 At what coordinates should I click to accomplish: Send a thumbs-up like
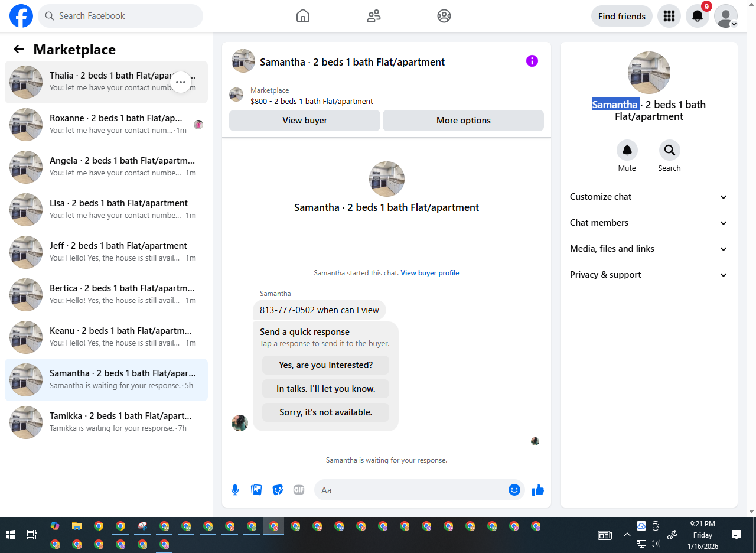[x=537, y=490]
